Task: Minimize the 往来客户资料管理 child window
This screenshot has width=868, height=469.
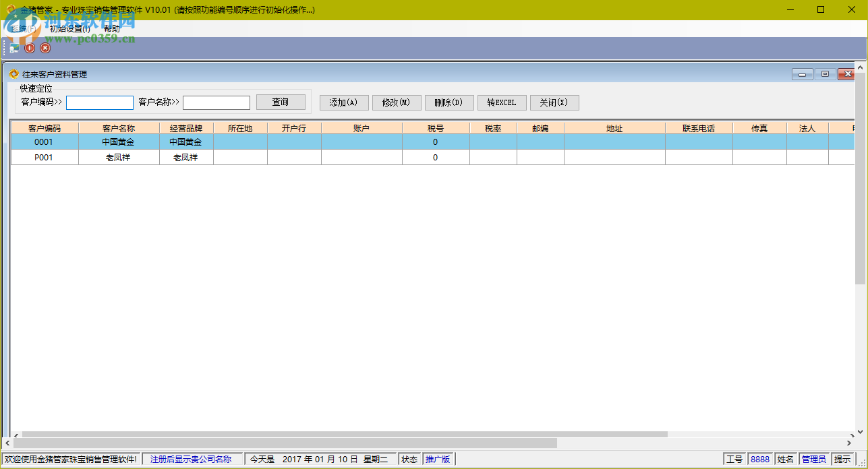Action: (x=802, y=74)
